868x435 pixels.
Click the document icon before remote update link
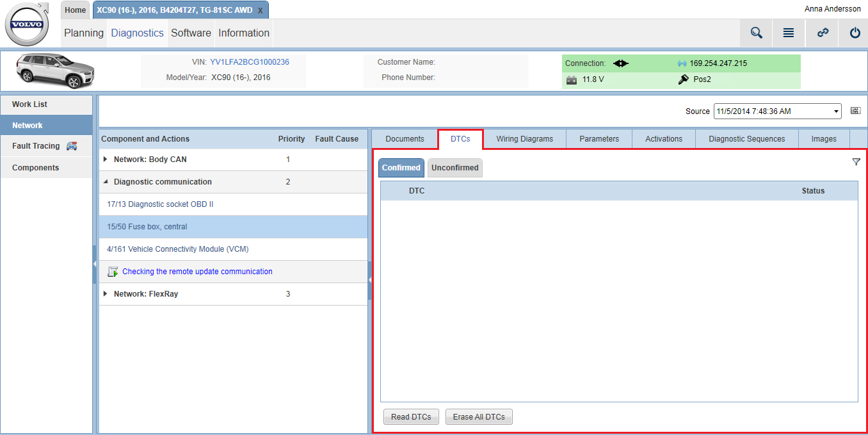click(113, 272)
